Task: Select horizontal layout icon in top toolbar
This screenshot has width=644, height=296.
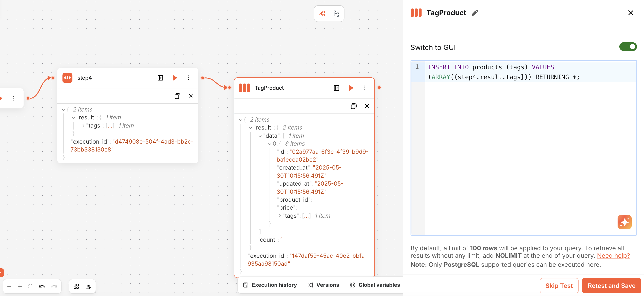Action: tap(322, 14)
